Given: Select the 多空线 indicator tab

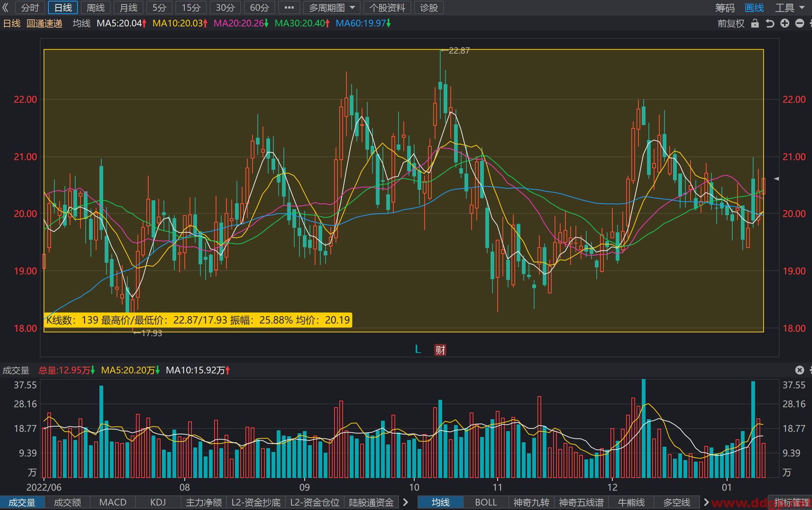Looking at the screenshot, I should click(x=677, y=503).
